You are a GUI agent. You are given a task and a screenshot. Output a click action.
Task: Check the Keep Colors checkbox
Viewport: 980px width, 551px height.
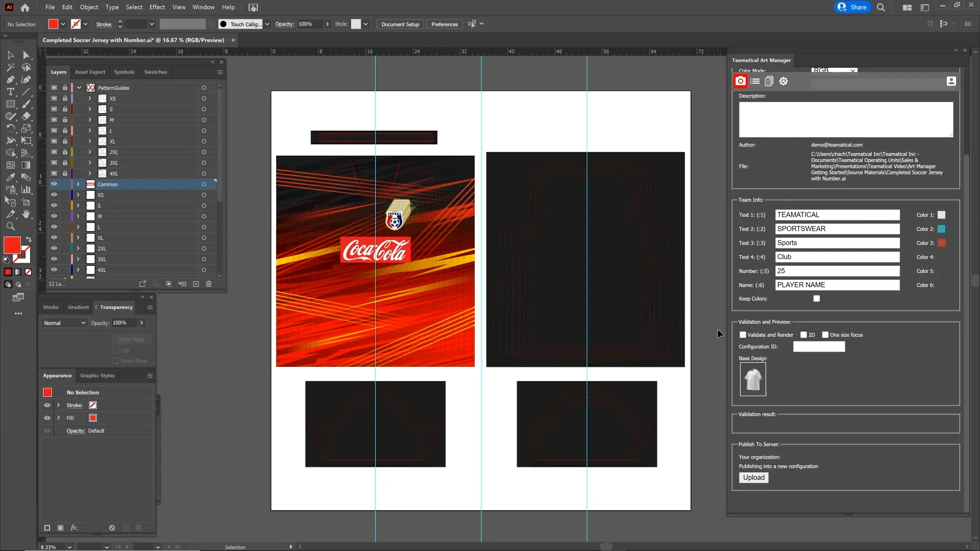tap(816, 298)
